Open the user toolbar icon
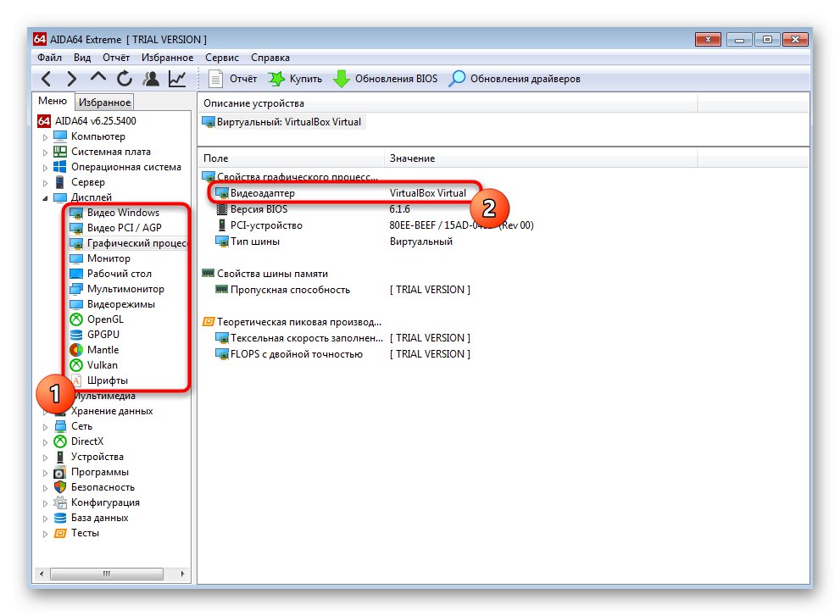The height and width of the screenshot is (616, 840). 151,79
